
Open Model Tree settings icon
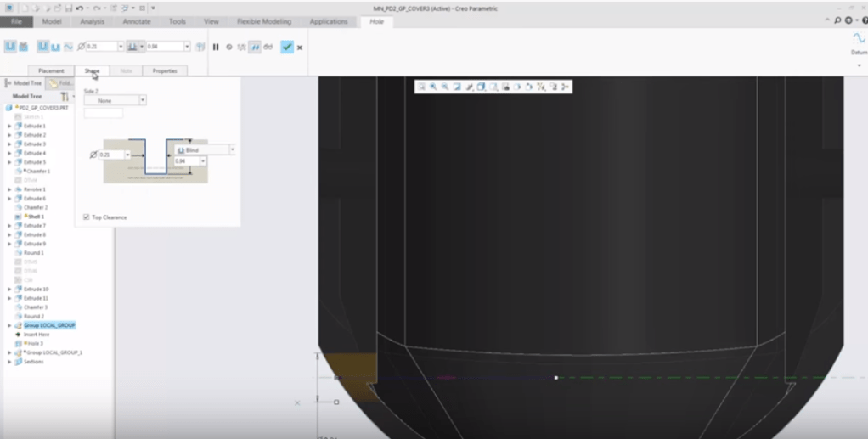(65, 97)
